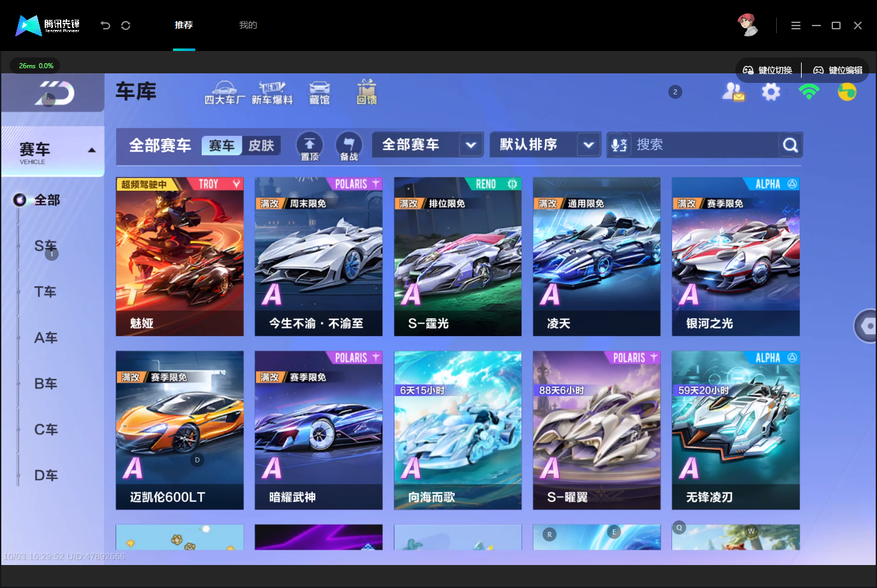Collapse the 赛车 VEHICLE sidebar section

click(92, 151)
